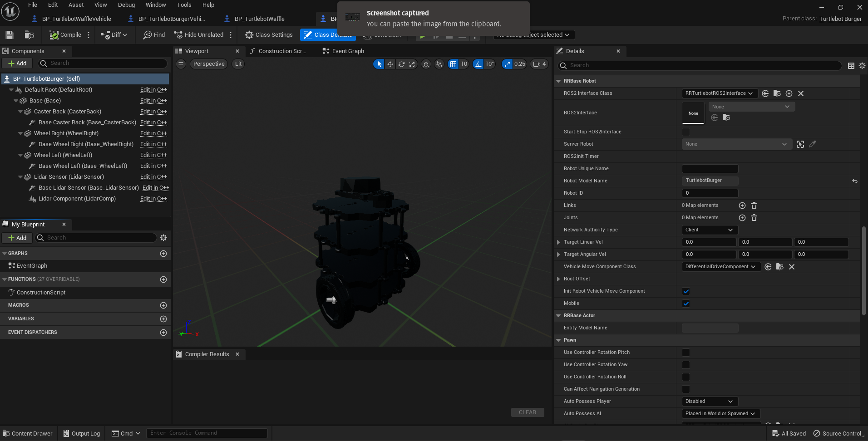
Task: Open viewport options hamburger menu
Action: 181,64
